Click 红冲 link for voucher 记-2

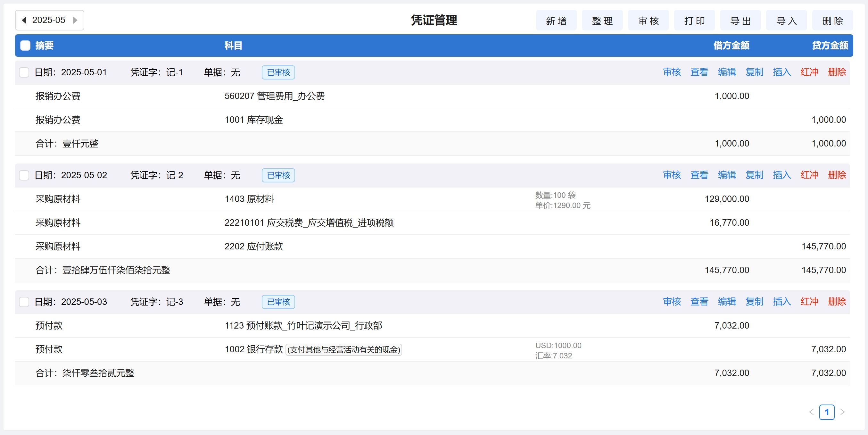click(809, 175)
